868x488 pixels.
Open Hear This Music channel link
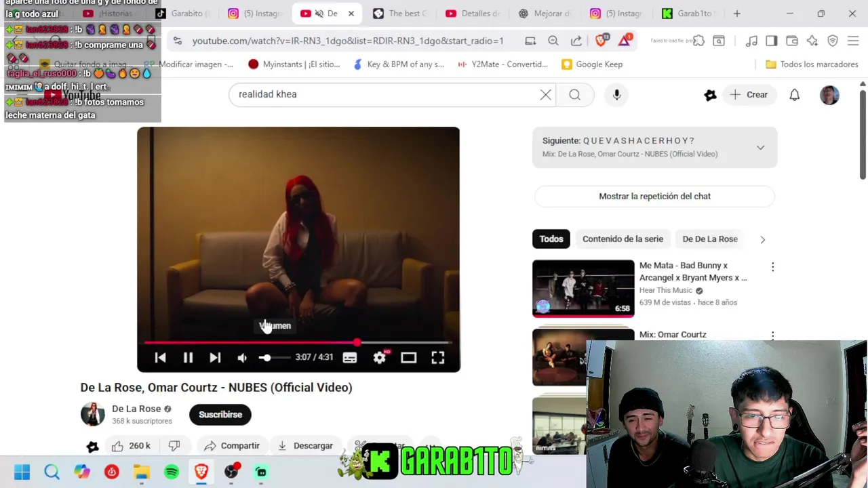[x=666, y=290]
